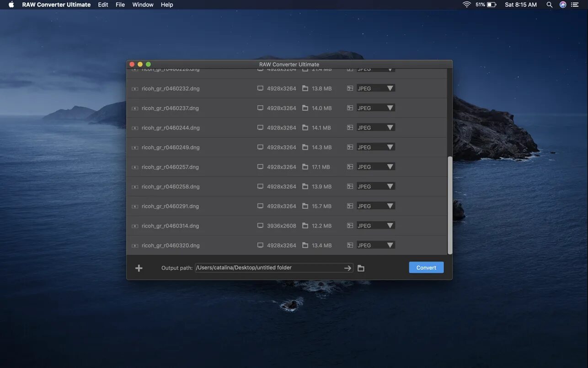Click file icon beside ricoh_gr_r0460249.dng
588x368 pixels.
coord(135,148)
